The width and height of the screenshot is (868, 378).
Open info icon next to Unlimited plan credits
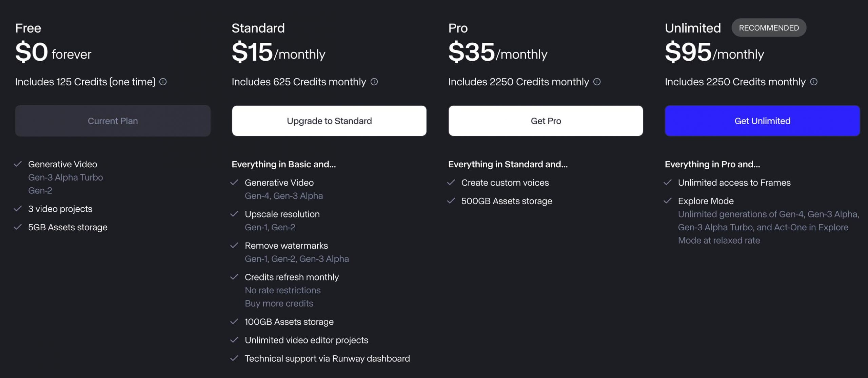[814, 82]
